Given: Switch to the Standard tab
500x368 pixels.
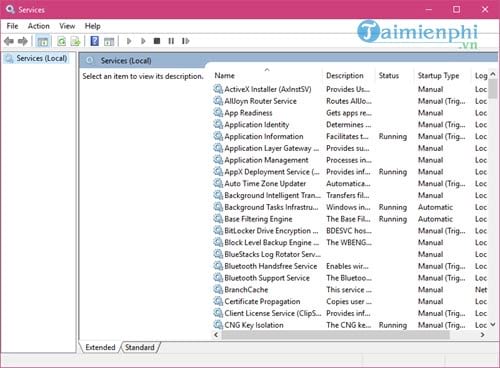Looking at the screenshot, I should pyautogui.click(x=140, y=347).
